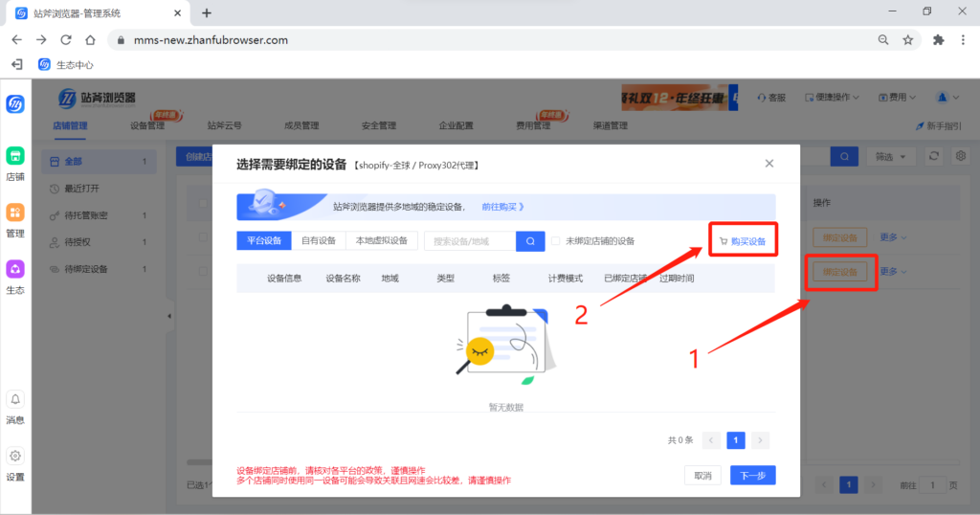Viewport: 980px width, 515px height.
Task: Select 待托管账密 in the left list
Action: click(x=99, y=215)
